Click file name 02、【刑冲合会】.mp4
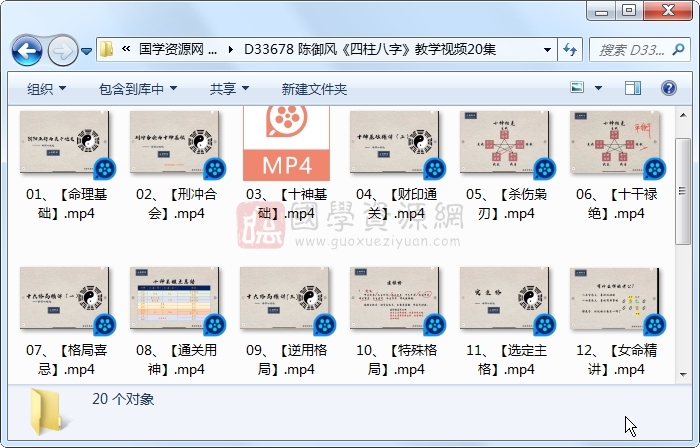This screenshot has height=448, width=700. [x=176, y=204]
